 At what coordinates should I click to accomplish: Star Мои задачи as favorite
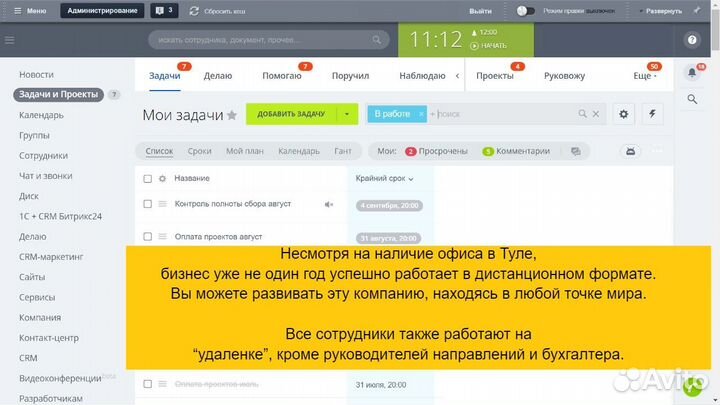232,115
